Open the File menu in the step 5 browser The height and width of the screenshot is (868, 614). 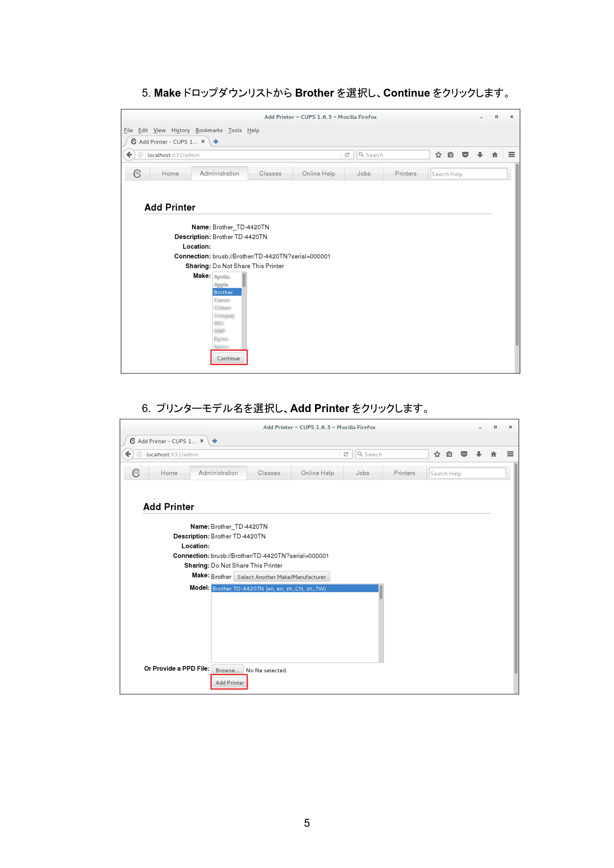point(128,130)
